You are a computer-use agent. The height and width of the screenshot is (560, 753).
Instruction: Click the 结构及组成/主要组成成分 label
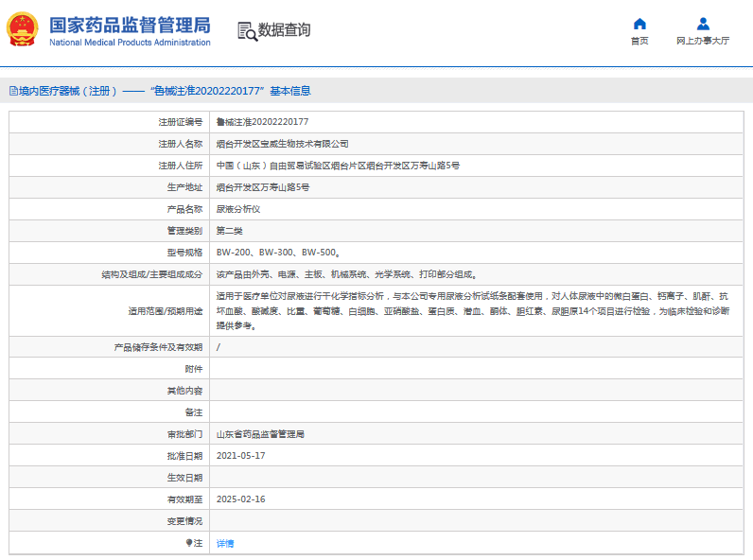[151, 274]
